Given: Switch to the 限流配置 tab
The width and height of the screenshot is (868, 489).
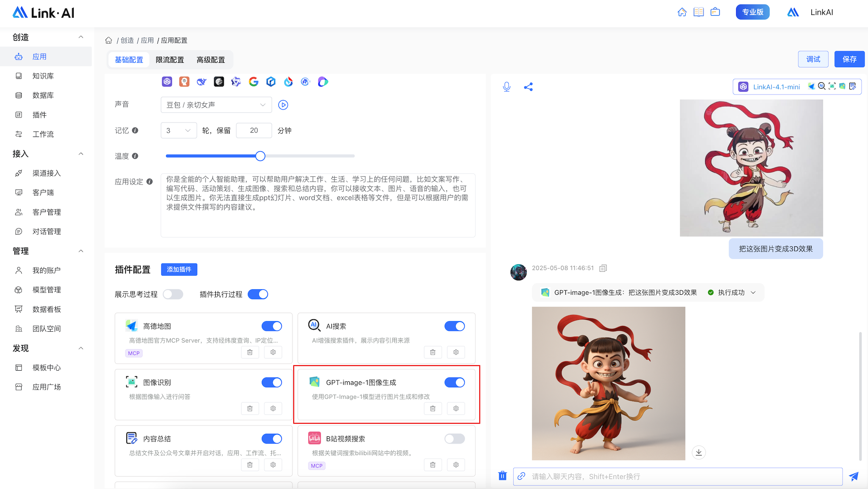Looking at the screenshot, I should coord(170,60).
